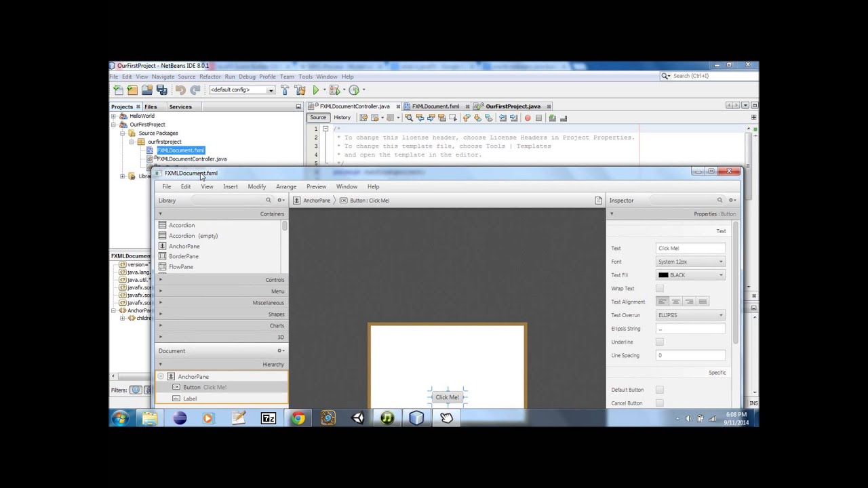This screenshot has width=868, height=488.
Task: Open the Arrange menu in Scene Builder
Action: (x=285, y=186)
